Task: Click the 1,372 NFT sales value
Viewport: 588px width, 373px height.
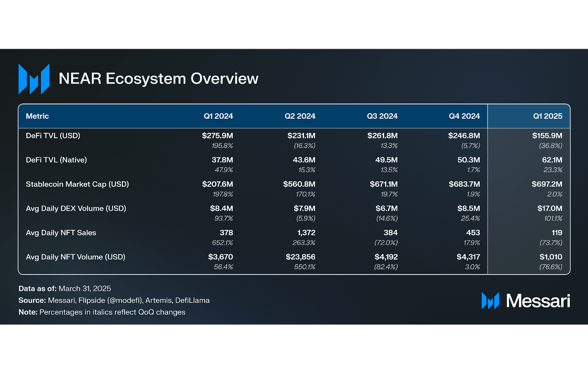Action: (306, 233)
